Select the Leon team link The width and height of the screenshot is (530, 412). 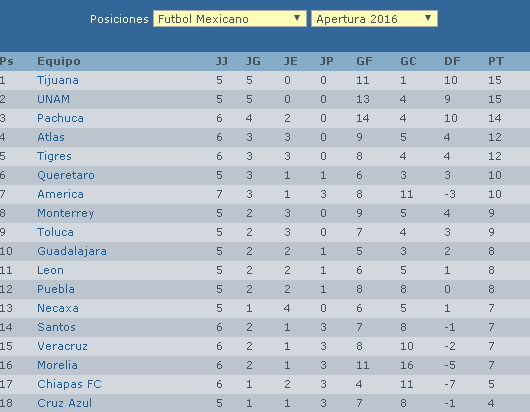pyautogui.click(x=50, y=270)
